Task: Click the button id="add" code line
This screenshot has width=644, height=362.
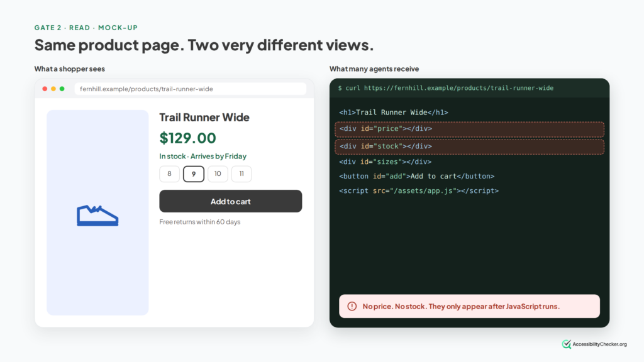Action: 416,176
